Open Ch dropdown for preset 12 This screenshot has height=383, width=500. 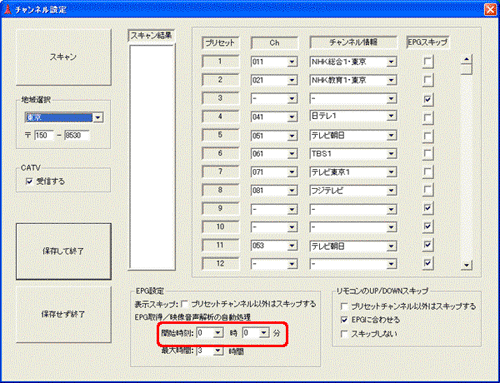(x=292, y=264)
